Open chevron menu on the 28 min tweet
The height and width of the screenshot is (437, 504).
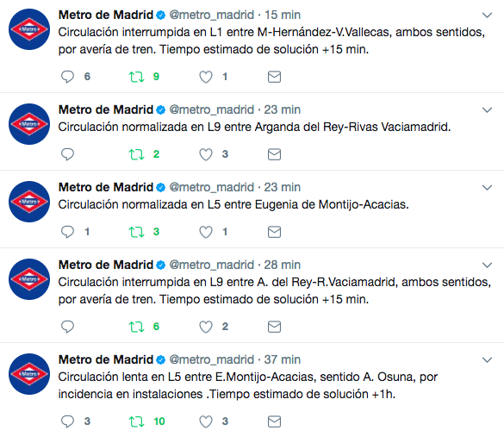488,265
